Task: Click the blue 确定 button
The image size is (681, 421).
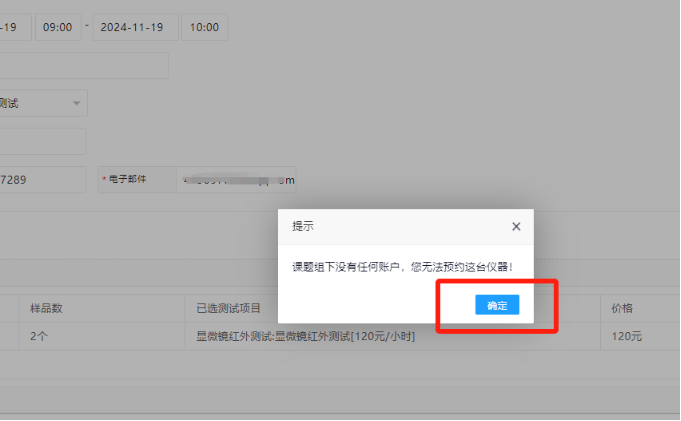Action: [x=497, y=305]
